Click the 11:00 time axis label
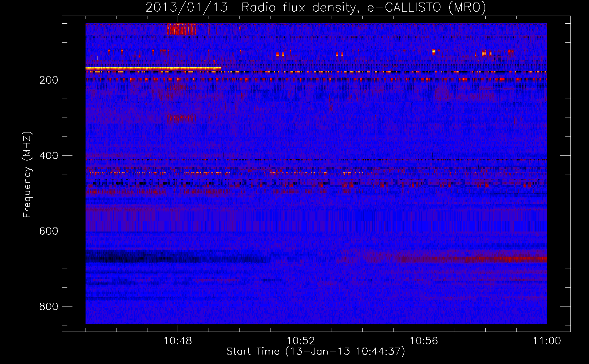This screenshot has height=364, width=589. pyautogui.click(x=547, y=341)
